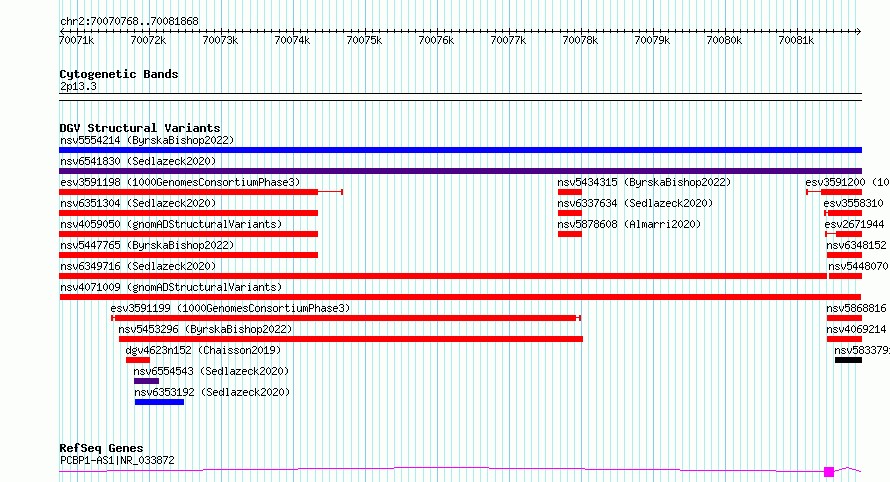Viewport: 890px width, 482px height.
Task: Click the chr2:70070768..70081868 region label
Action: [129, 22]
